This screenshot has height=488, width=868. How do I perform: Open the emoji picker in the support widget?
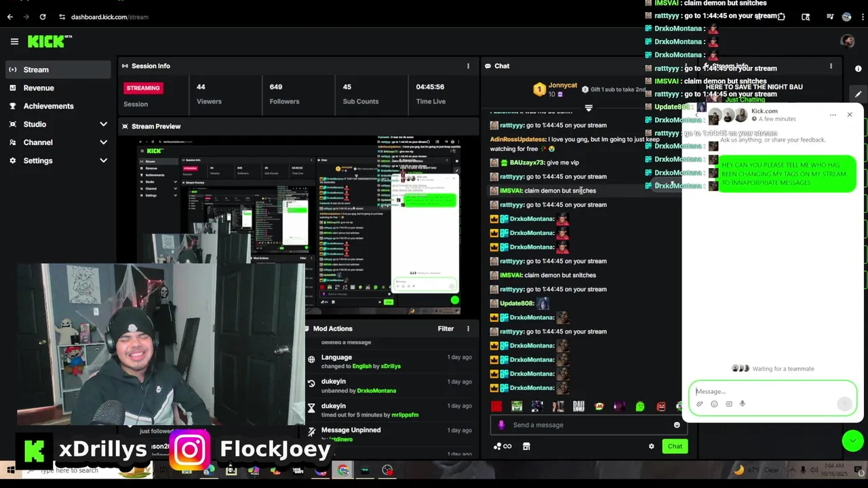714,404
